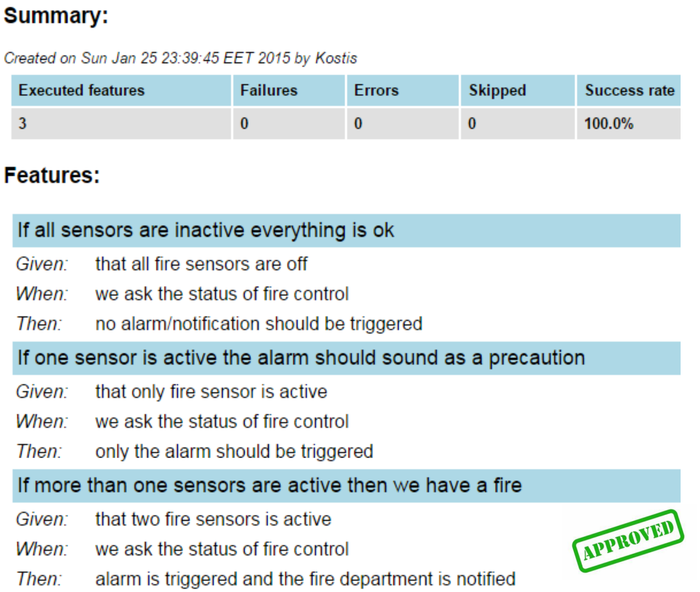
Task: Click "that all fire sensors are off" step
Action: 201,264
